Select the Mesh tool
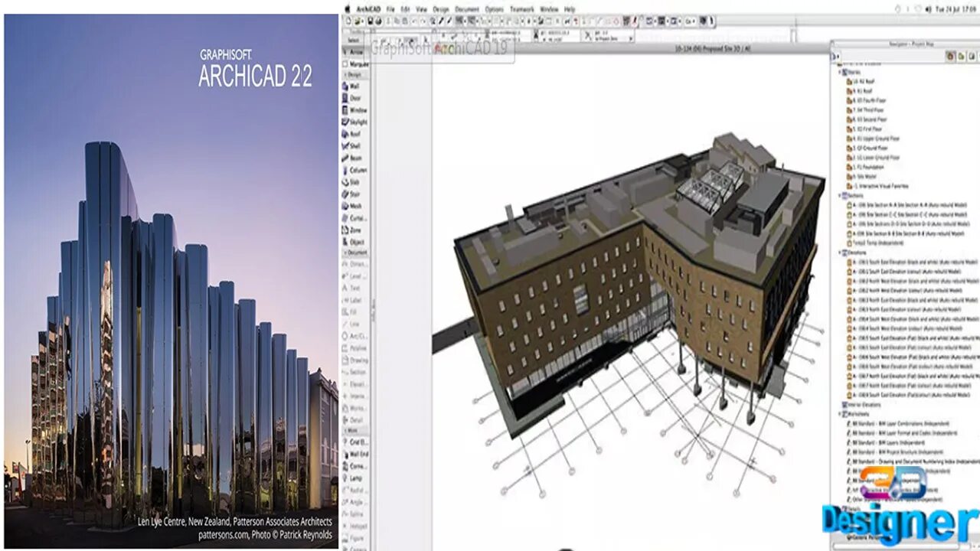The image size is (980, 551). (x=356, y=206)
